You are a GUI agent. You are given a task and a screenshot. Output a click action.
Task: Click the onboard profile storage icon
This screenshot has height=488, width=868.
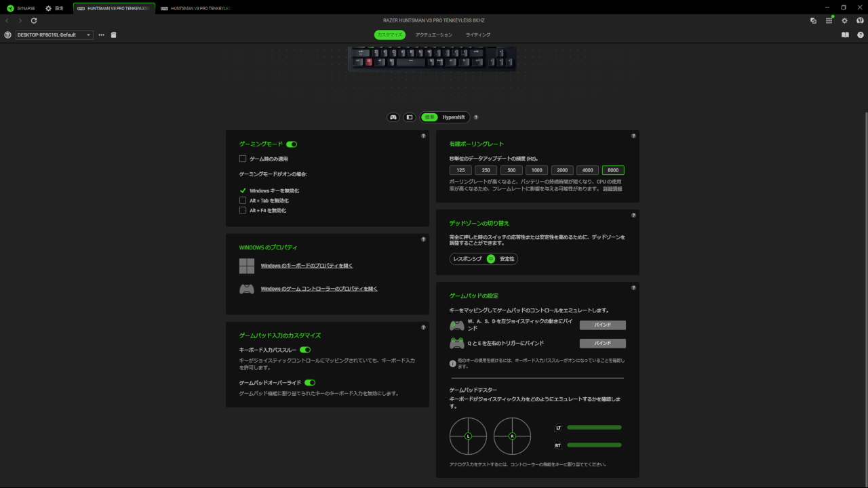coord(113,35)
